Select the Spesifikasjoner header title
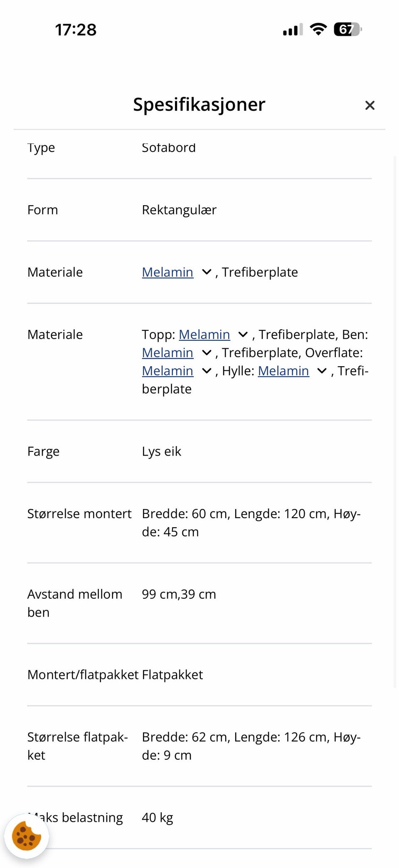 [x=199, y=104]
